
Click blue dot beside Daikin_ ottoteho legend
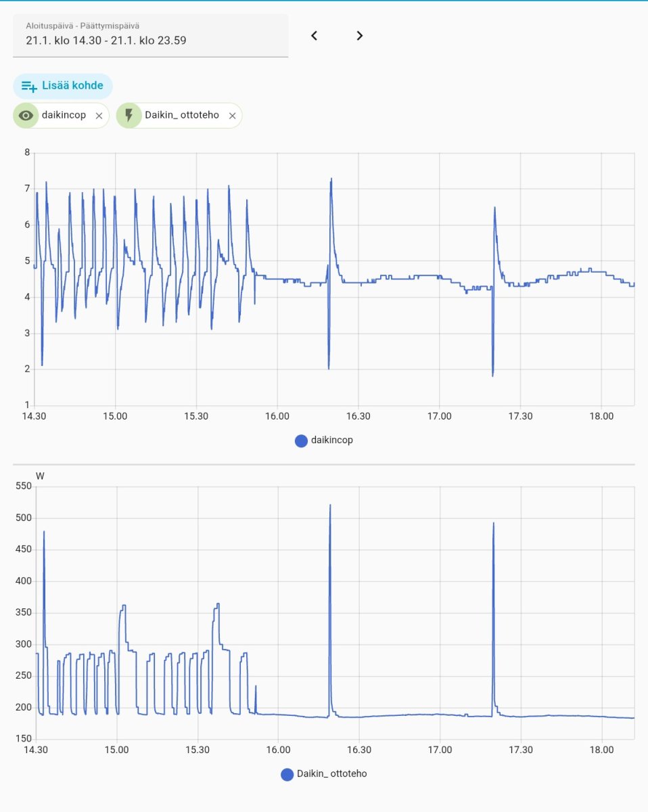(287, 774)
